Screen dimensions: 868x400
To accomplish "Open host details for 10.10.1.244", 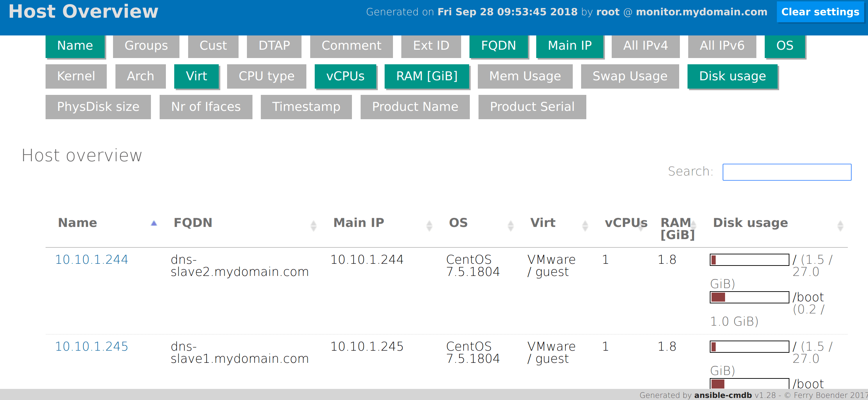I will click(91, 259).
